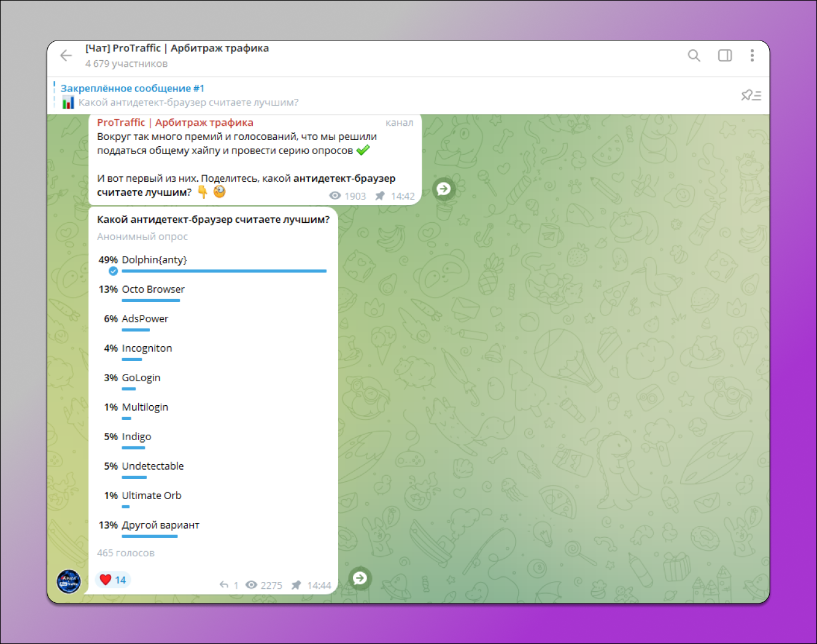
Task: Click the eye icon showing 2275 views
Action: [x=252, y=585]
